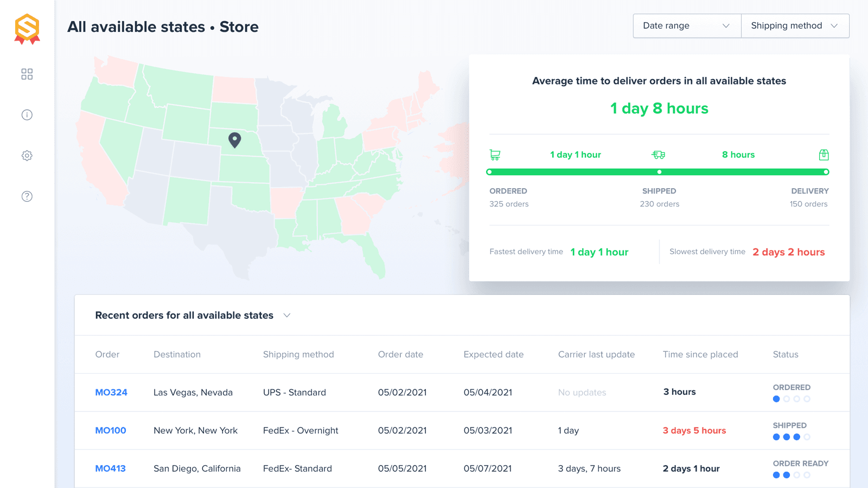Viewport: 868px width, 488px height.
Task: Toggle the first status dot for MO324
Action: pos(776,399)
